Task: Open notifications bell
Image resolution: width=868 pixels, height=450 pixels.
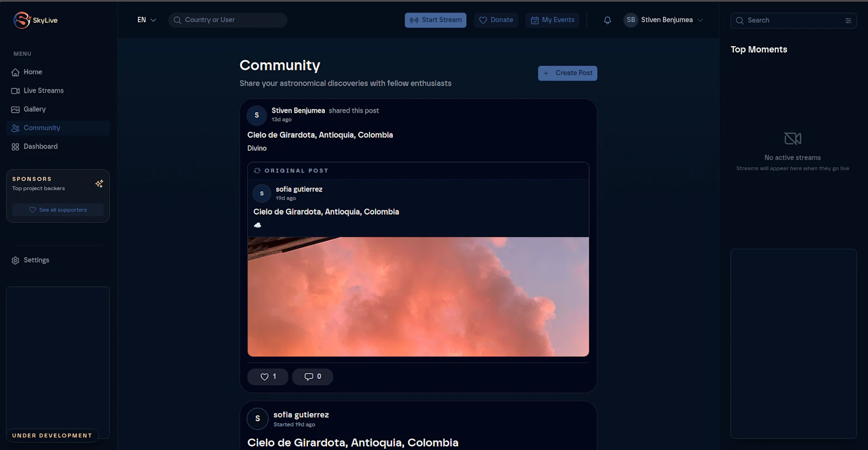Action: click(608, 20)
